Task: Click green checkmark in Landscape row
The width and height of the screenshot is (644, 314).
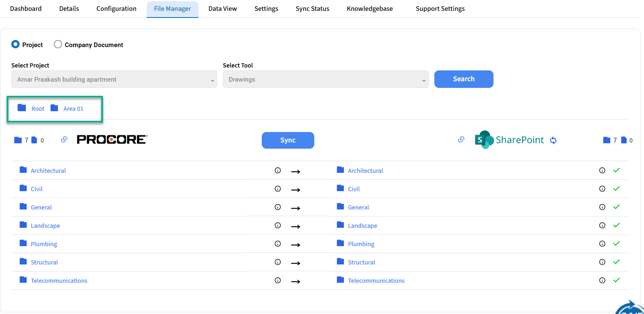Action: pyautogui.click(x=616, y=225)
